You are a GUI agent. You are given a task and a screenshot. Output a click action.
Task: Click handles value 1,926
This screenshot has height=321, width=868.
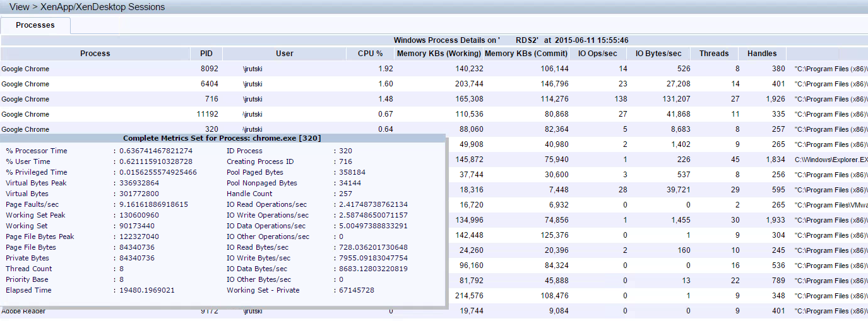coord(775,99)
